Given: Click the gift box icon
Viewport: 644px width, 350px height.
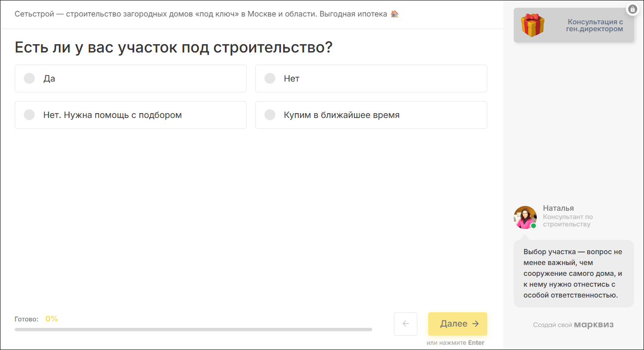Looking at the screenshot, I should pos(532,25).
